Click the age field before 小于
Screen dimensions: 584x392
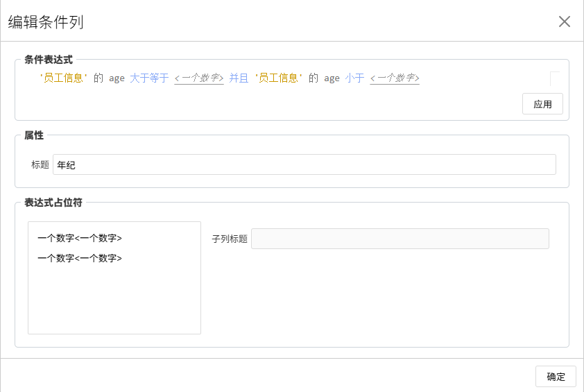[x=332, y=78]
